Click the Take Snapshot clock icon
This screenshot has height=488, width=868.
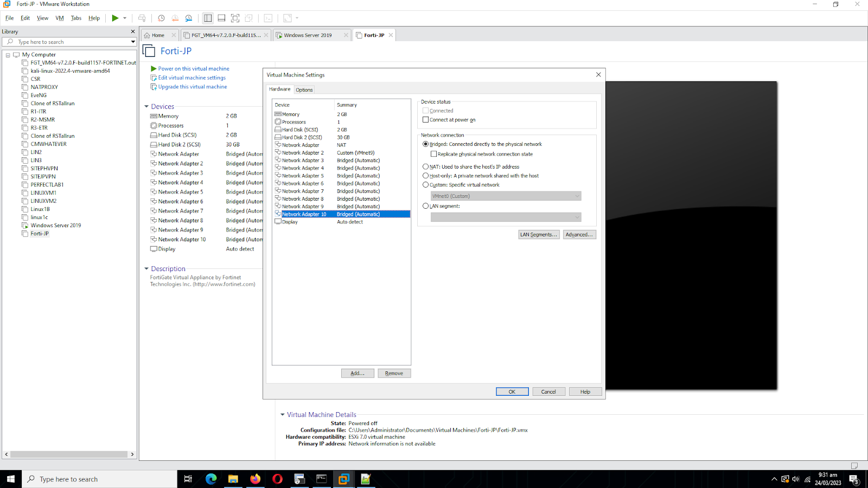[x=161, y=18]
